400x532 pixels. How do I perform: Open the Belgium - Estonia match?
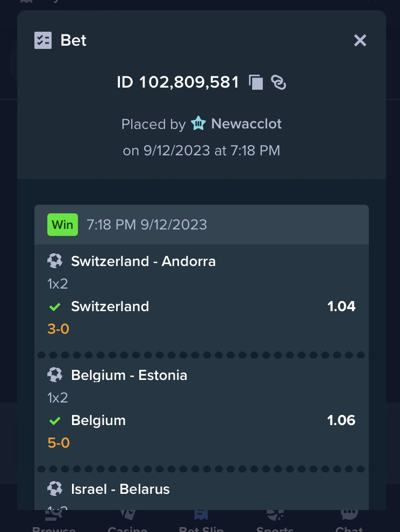(129, 375)
